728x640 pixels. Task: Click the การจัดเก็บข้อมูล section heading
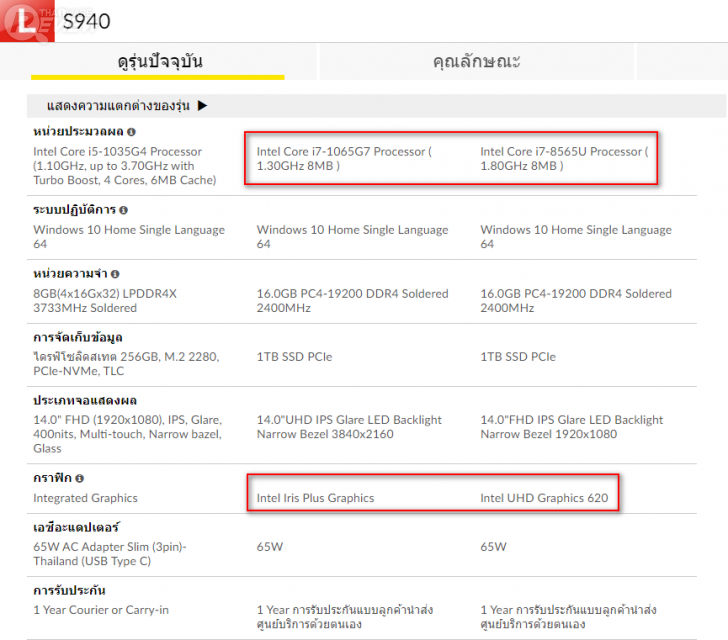tap(78, 338)
